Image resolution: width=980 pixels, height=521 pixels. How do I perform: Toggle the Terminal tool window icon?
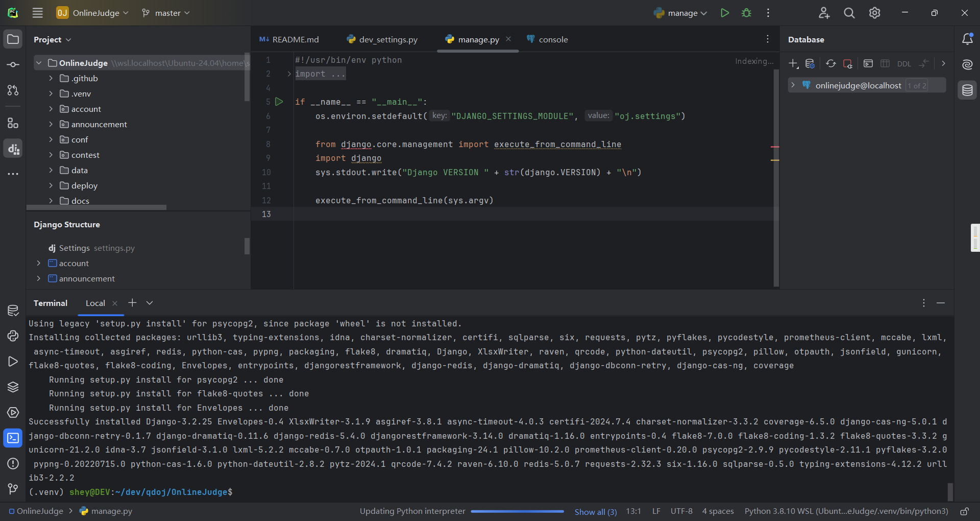point(13,438)
